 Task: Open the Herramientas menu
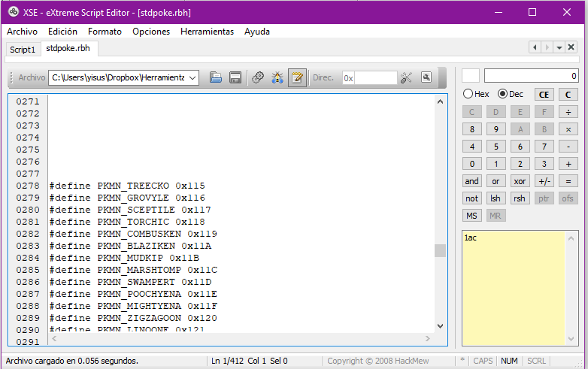(x=207, y=32)
